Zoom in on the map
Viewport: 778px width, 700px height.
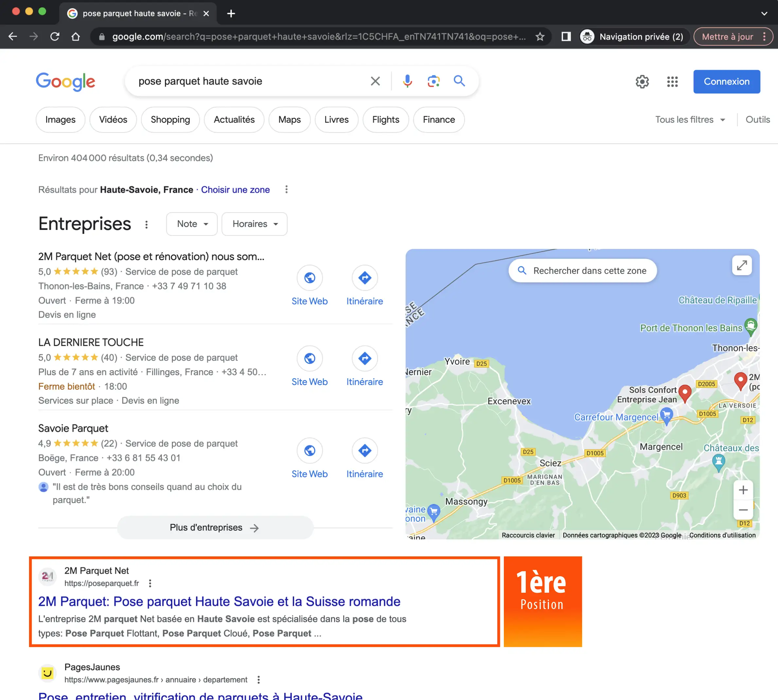click(x=743, y=490)
